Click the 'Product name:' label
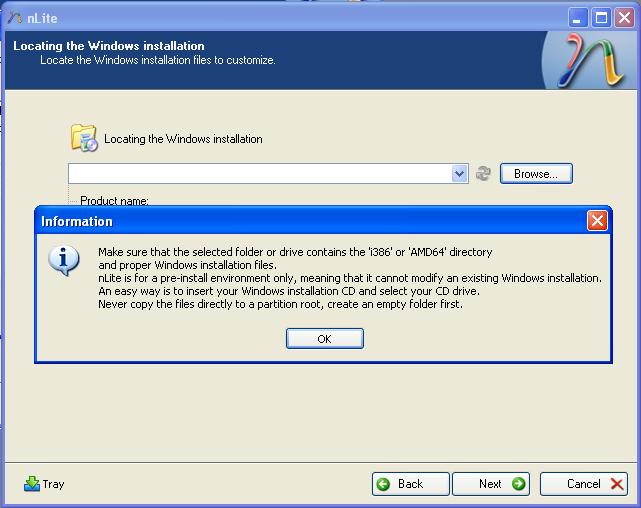 point(114,201)
